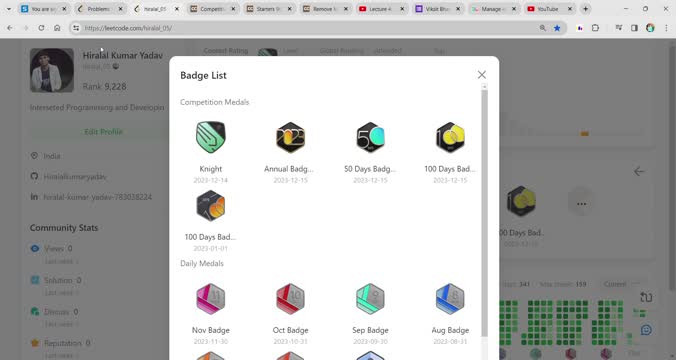Open the LinkedIn link hiralal-kumar-yadav
This screenshot has width=676, height=360.
tap(97, 197)
